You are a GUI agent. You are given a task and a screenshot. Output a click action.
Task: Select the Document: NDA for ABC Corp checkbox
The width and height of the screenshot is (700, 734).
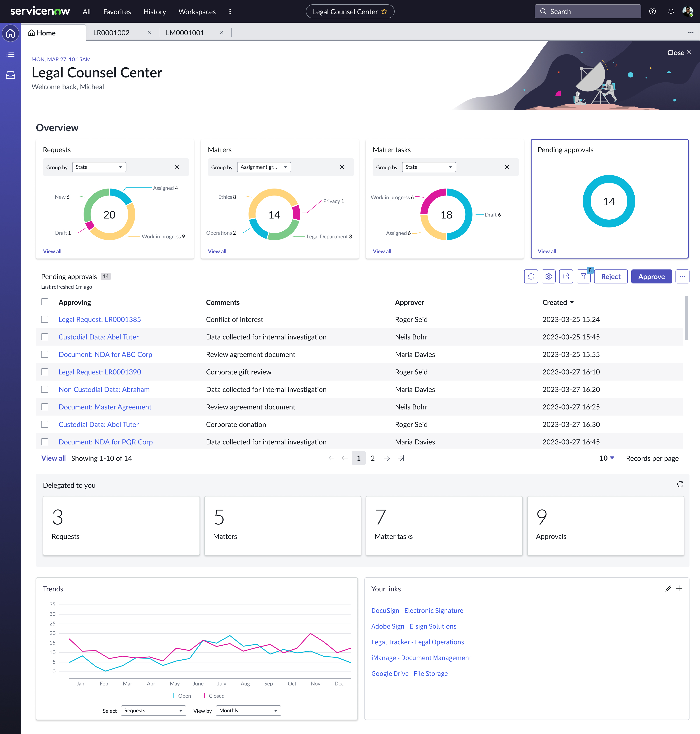[x=45, y=355]
